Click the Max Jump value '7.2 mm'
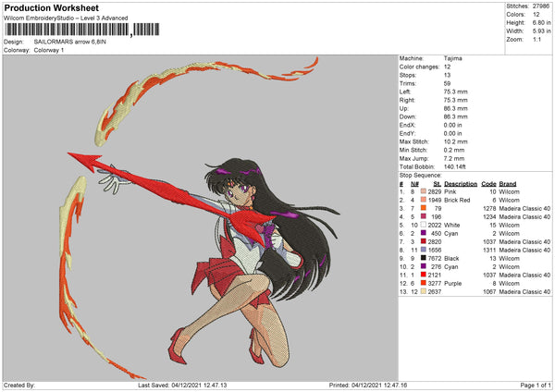 (454, 158)
